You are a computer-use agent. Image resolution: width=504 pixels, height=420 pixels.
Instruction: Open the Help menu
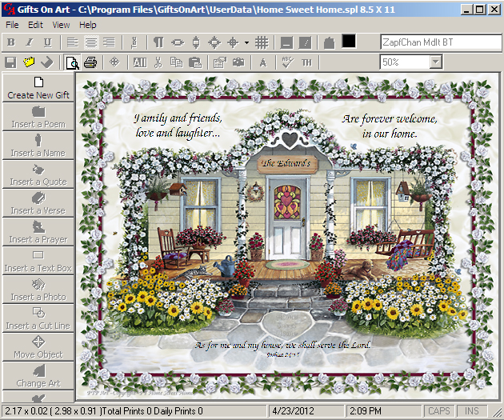click(88, 25)
